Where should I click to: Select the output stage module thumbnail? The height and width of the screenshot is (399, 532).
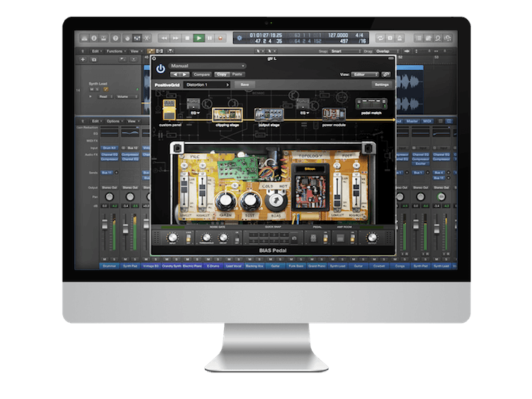pos(269,114)
